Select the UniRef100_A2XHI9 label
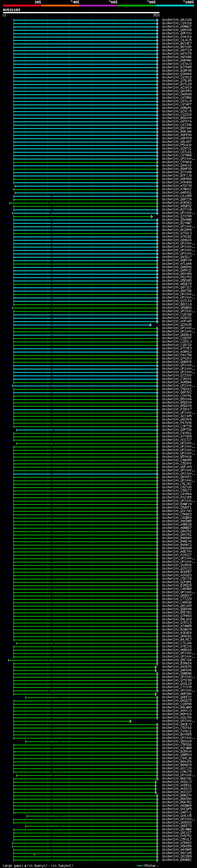The image size is (197, 868). pyautogui.click(x=177, y=88)
